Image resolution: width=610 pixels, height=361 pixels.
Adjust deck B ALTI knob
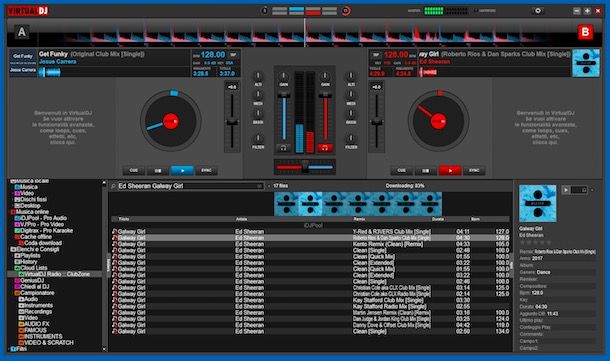(351, 76)
